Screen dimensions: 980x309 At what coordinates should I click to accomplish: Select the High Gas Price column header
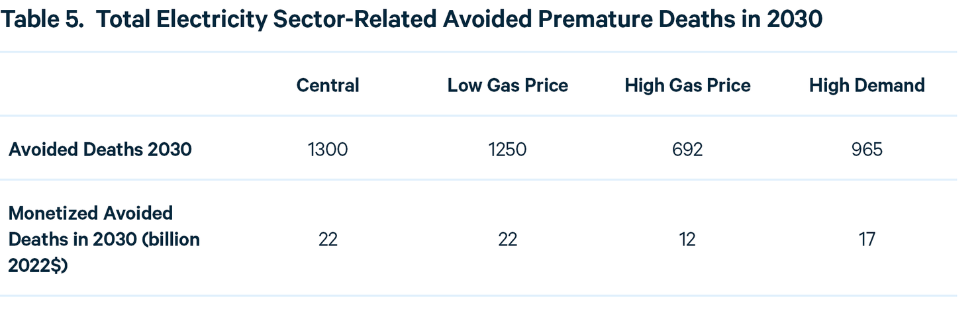tap(687, 85)
